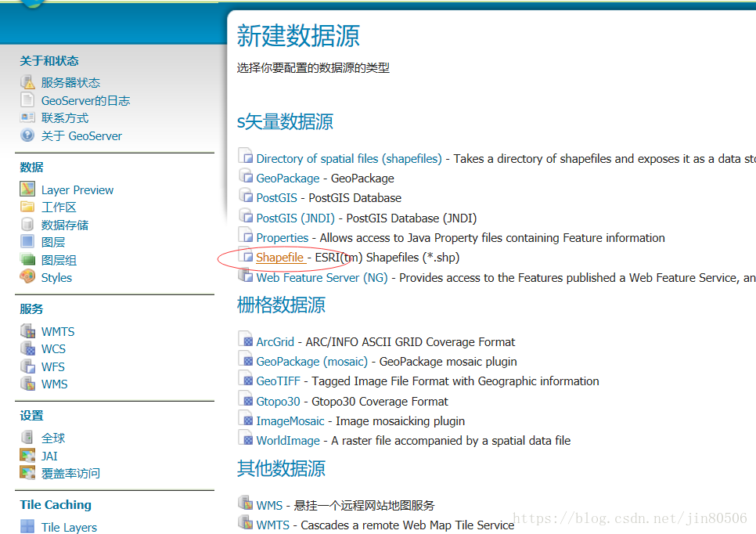756x534 pixels.
Task: Open the GeoServer的日志 logs link
Action: (x=85, y=100)
